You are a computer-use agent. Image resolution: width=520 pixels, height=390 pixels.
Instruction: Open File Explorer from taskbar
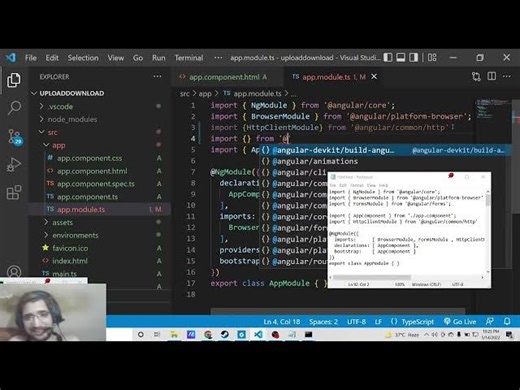(x=174, y=334)
